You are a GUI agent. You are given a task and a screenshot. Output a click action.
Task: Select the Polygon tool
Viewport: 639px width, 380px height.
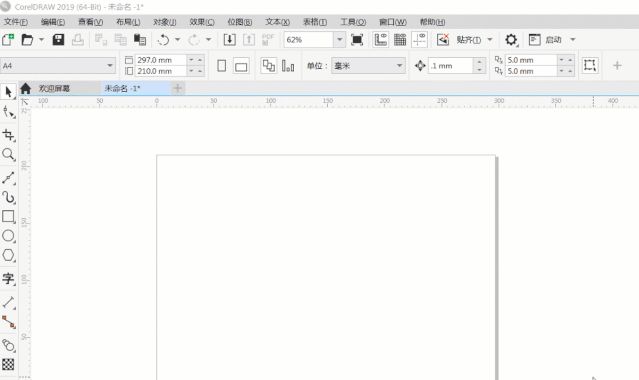(8, 256)
